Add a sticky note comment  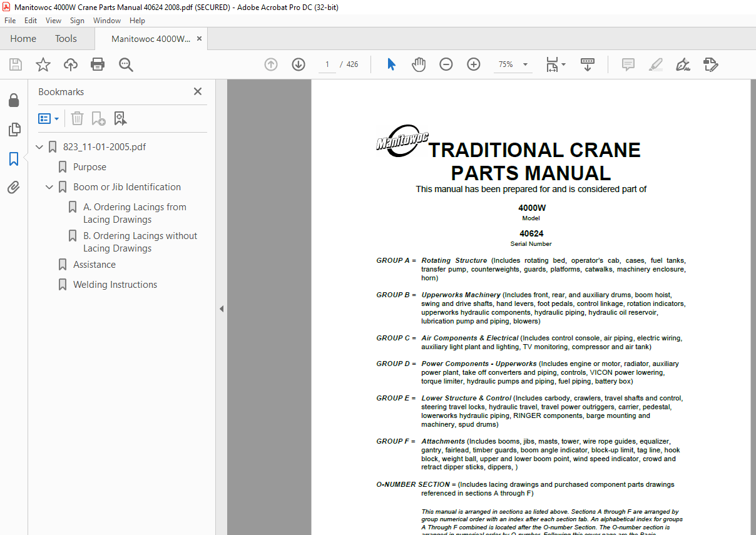(627, 64)
